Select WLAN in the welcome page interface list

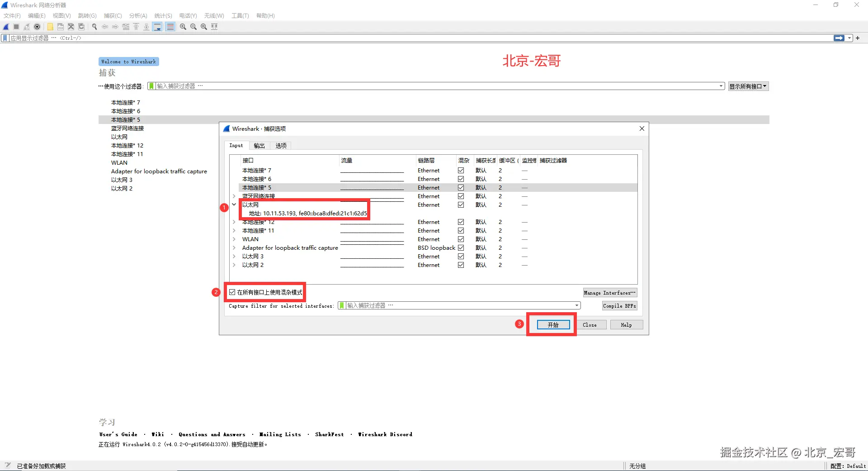[x=119, y=163]
